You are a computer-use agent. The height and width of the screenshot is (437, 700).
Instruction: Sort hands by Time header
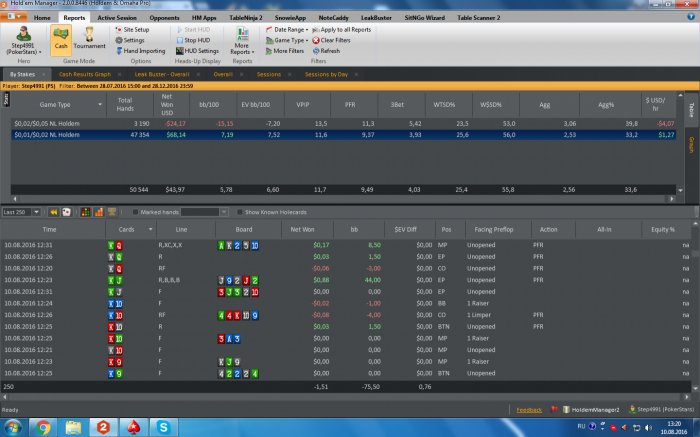(52, 229)
